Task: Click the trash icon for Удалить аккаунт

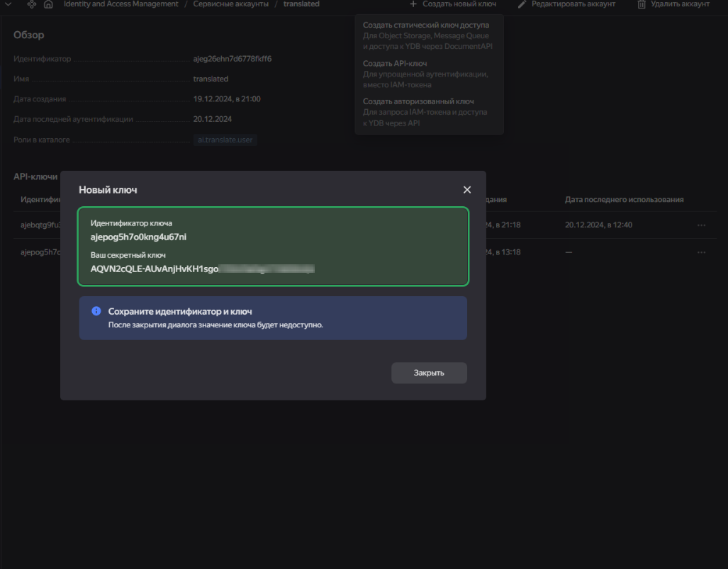Action: 642,4
